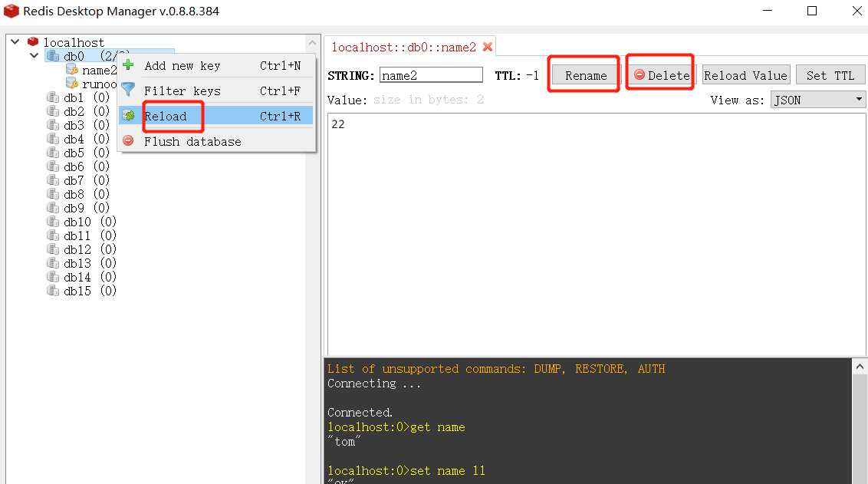Choose Filter keys from context menu

coord(216,91)
